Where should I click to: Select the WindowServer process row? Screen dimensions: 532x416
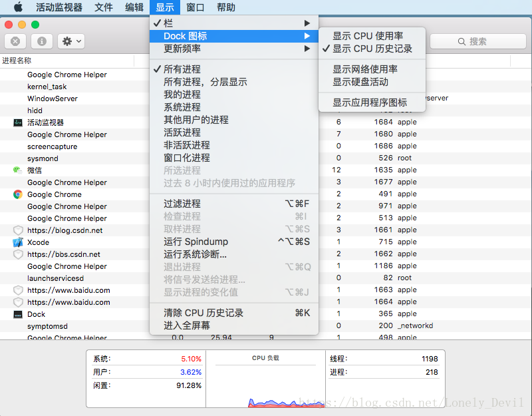[74, 99]
